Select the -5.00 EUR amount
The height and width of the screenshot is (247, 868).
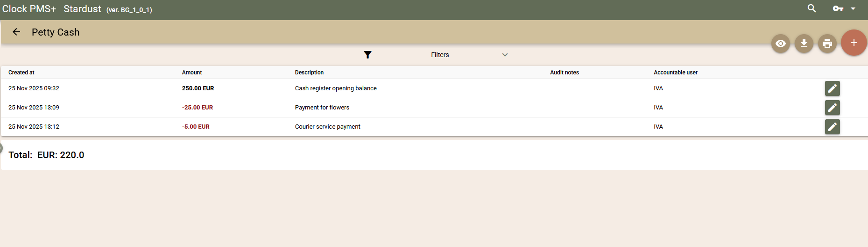point(196,127)
